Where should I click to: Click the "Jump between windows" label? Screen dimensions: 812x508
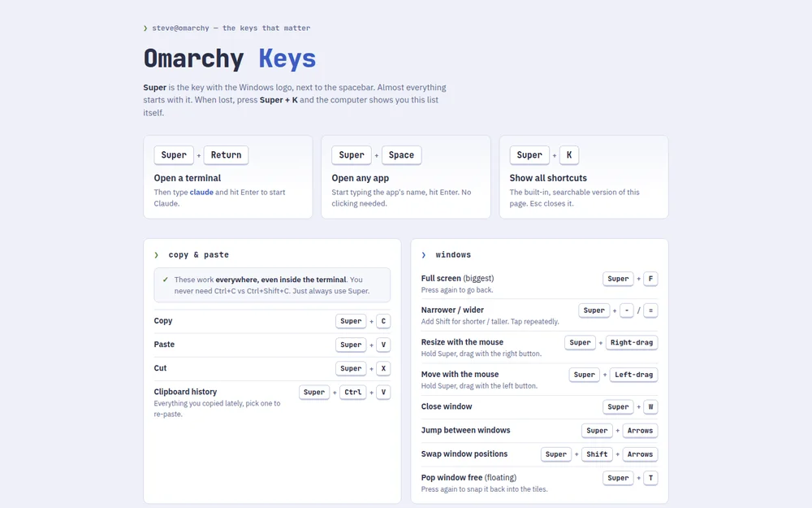pyautogui.click(x=465, y=430)
